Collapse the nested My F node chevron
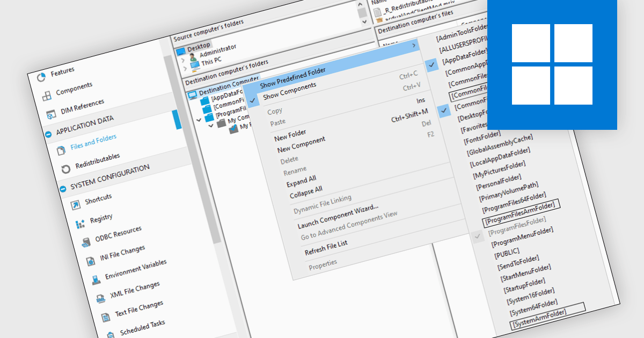This screenshot has width=644, height=338. pyautogui.click(x=211, y=126)
